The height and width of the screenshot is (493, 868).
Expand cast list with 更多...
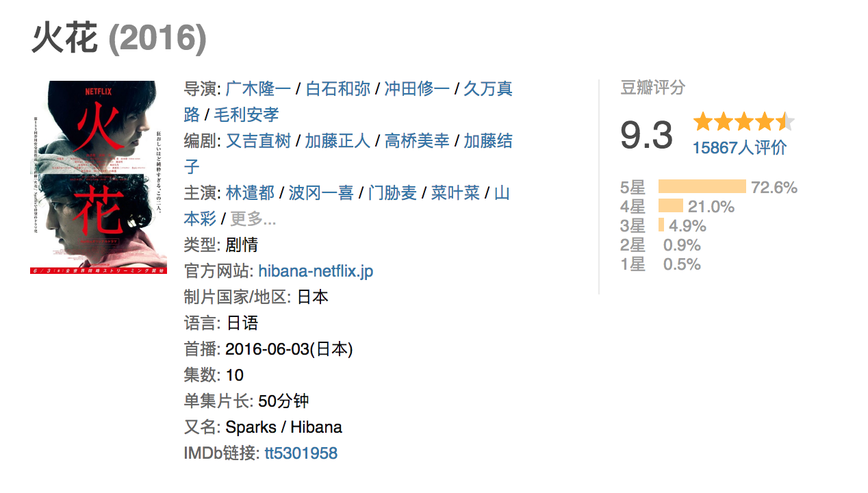pyautogui.click(x=253, y=219)
